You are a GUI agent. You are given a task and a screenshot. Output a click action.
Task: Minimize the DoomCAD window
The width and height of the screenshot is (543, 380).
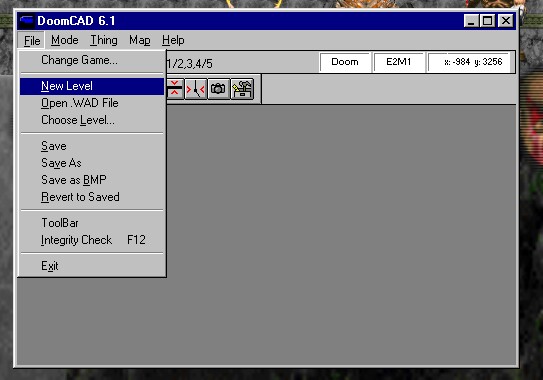471,21
